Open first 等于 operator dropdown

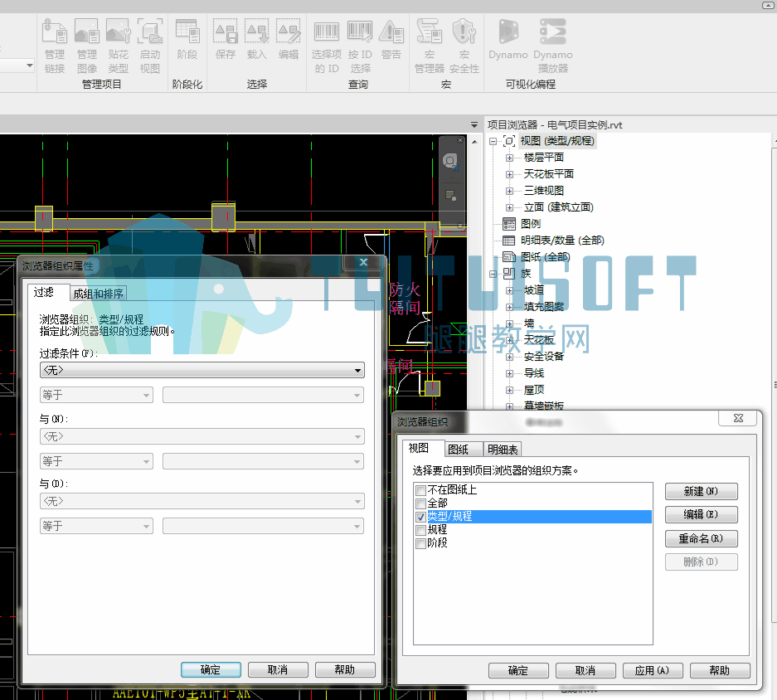click(96, 395)
